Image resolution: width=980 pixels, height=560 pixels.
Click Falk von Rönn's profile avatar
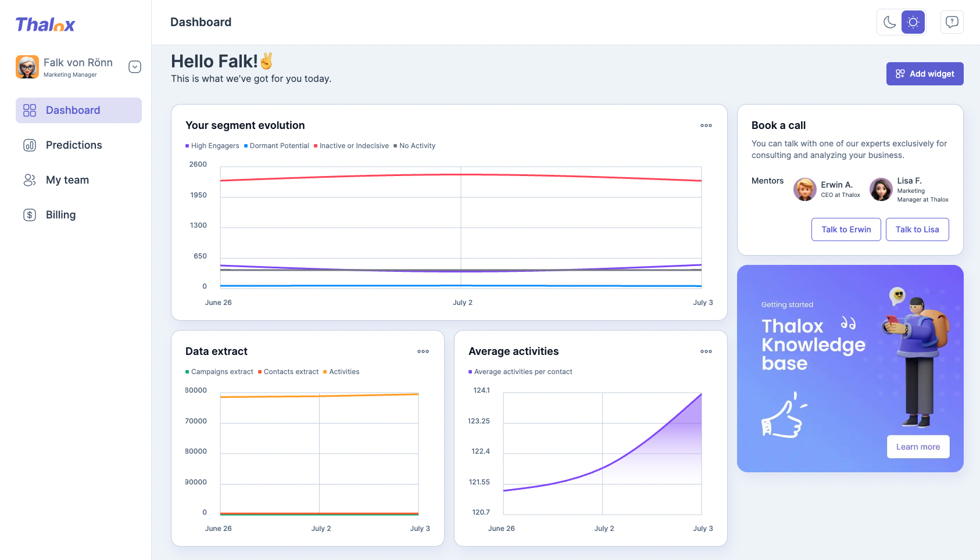click(x=27, y=67)
